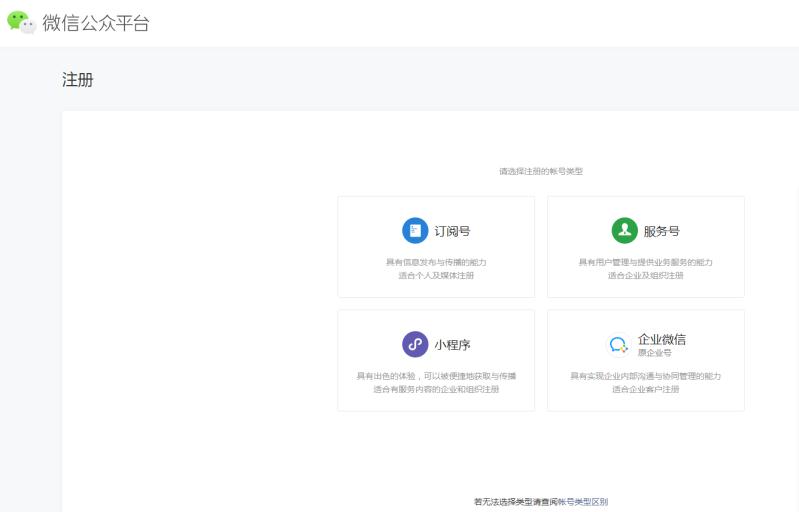
Task: Select the 服务号 account type title
Action: (661, 231)
